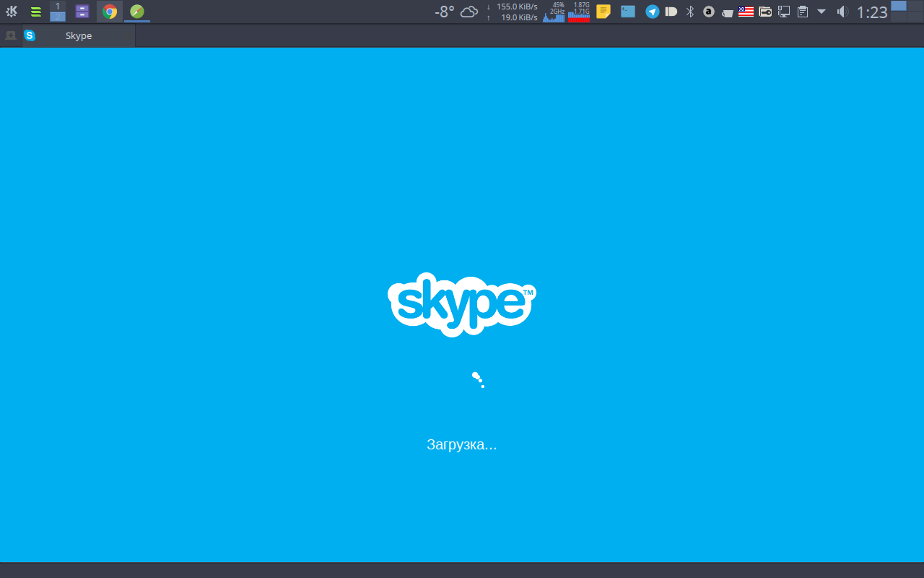924x578 pixels.
Task: Select the Skype tab
Action: coord(79,35)
